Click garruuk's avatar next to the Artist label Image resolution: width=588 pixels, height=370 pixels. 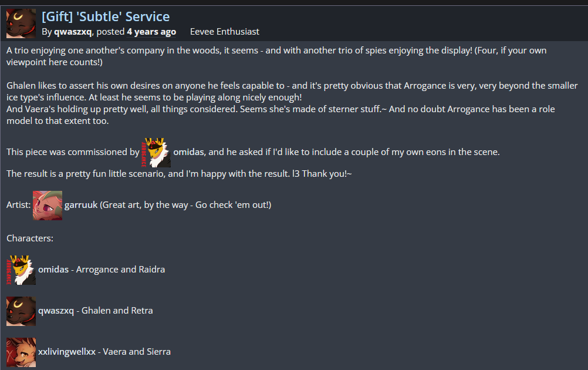[x=48, y=205]
